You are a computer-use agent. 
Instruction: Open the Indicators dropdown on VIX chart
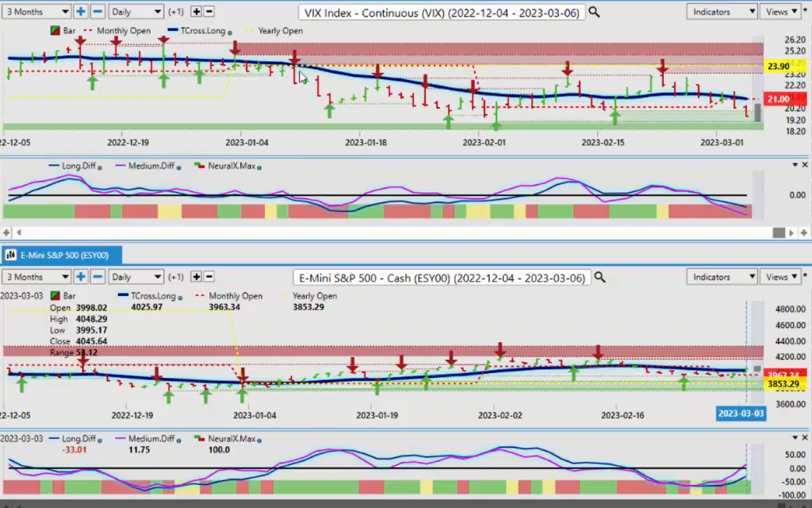click(722, 11)
